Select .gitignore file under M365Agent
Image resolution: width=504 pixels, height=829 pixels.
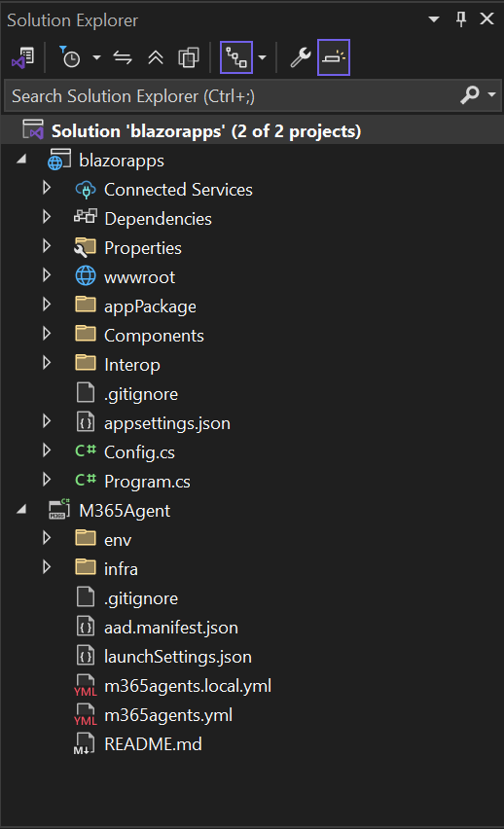pos(141,598)
